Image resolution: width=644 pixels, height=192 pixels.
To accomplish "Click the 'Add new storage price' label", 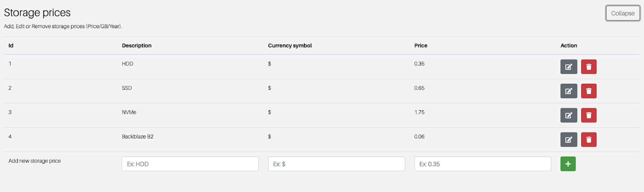I will point(35,161).
